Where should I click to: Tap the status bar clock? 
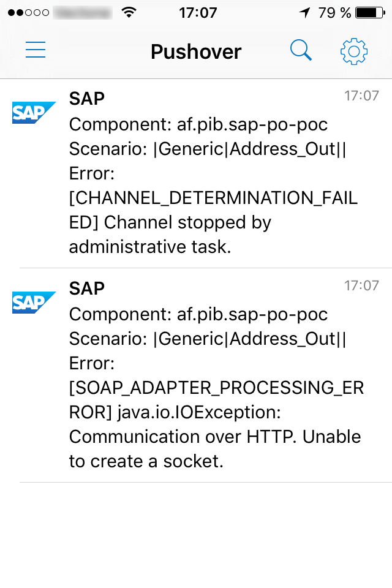(197, 12)
